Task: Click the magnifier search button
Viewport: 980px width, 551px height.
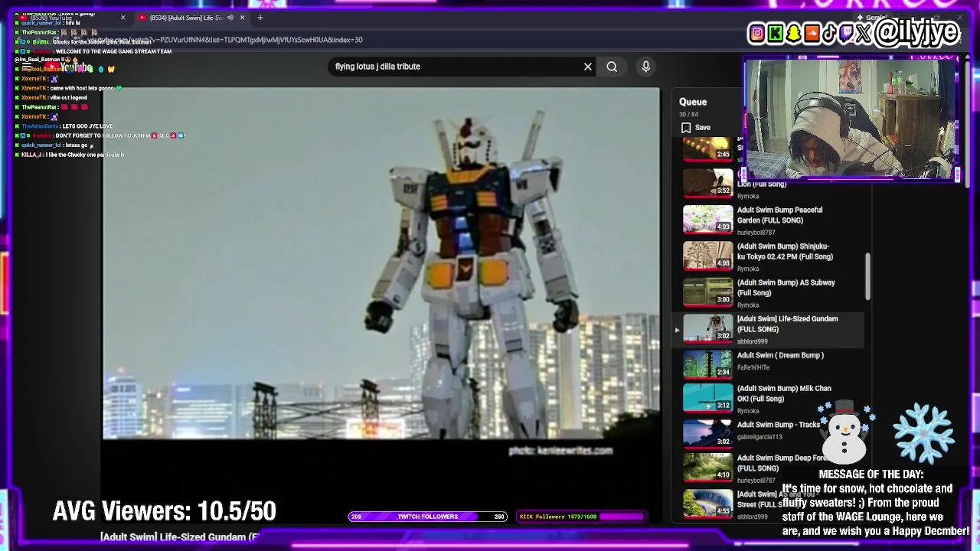Action: [612, 67]
